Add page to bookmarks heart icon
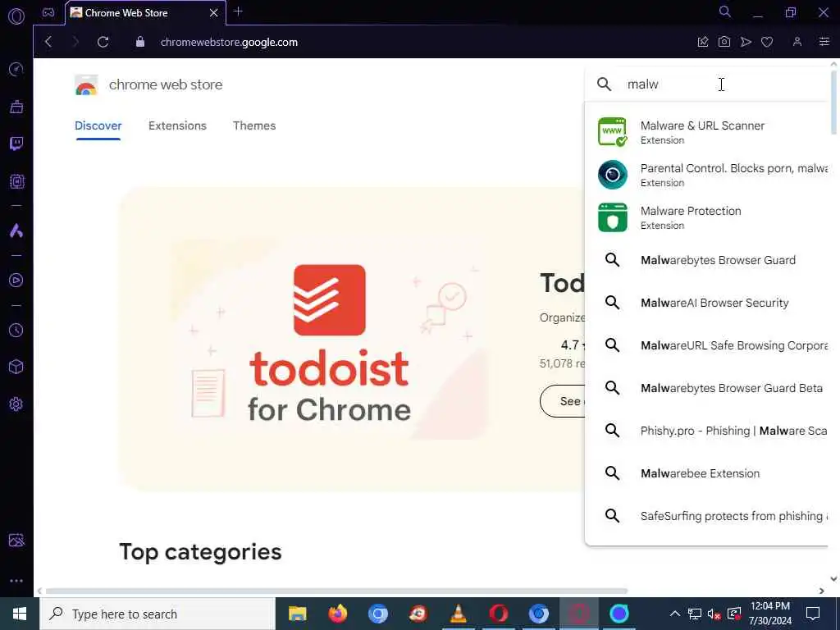 point(767,42)
